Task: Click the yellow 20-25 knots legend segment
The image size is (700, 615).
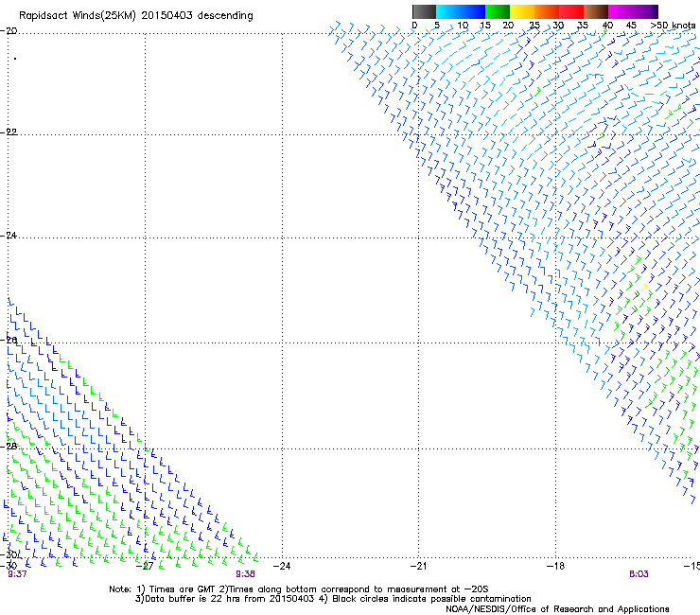Action: point(522,11)
